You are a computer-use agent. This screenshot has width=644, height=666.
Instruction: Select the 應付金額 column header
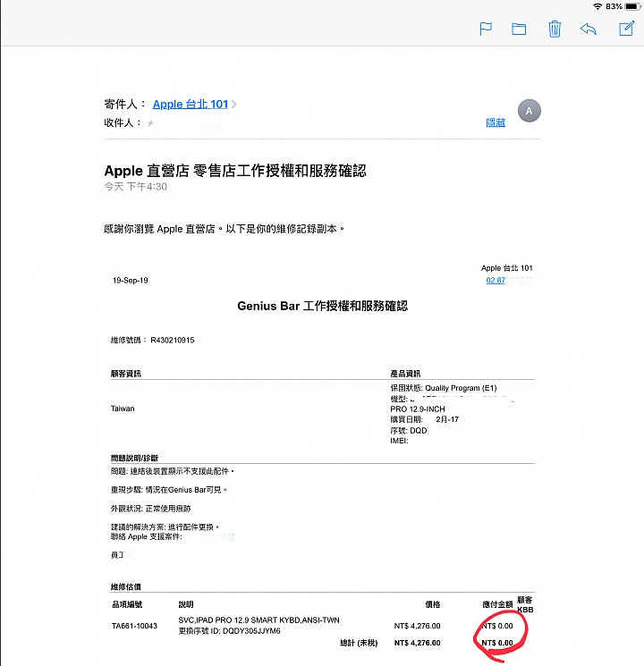click(497, 604)
